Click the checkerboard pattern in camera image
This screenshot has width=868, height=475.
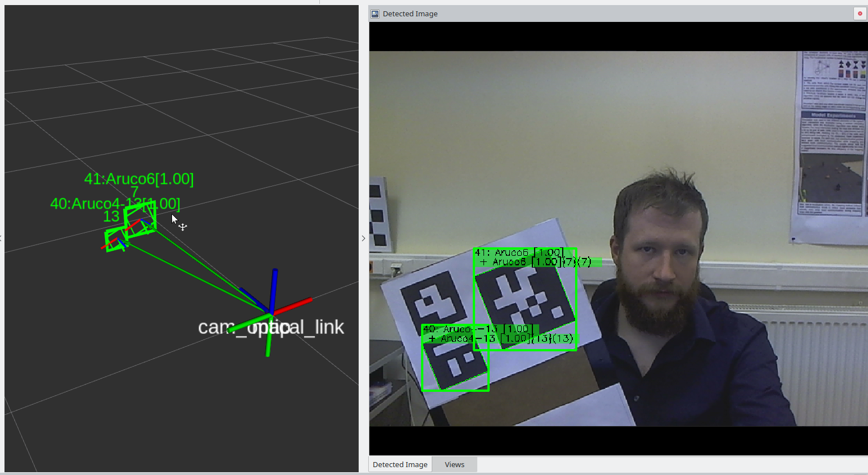(378, 214)
